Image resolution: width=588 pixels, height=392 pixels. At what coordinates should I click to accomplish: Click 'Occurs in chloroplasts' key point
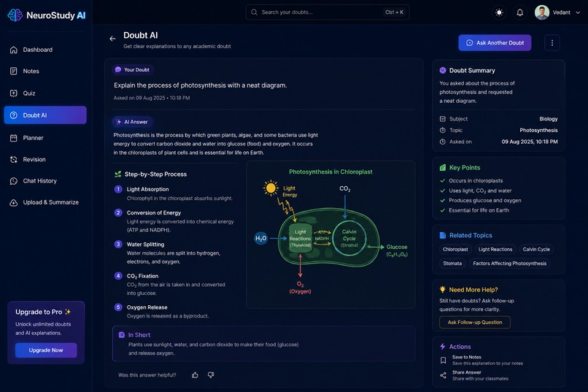click(x=476, y=181)
